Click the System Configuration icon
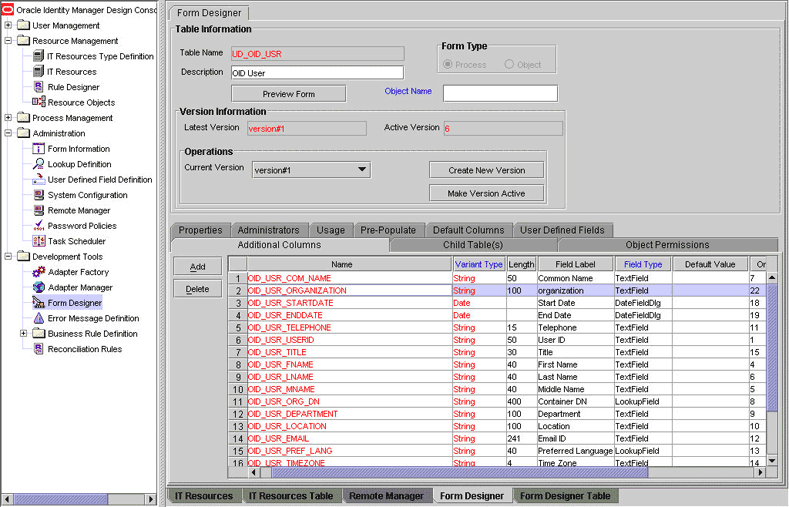The width and height of the screenshot is (789, 507). pos(39,195)
